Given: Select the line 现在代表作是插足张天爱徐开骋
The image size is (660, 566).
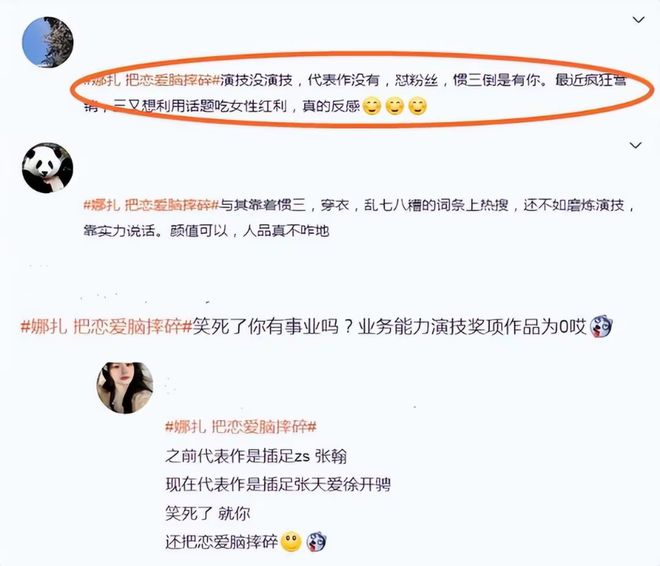Looking at the screenshot, I should [278, 484].
